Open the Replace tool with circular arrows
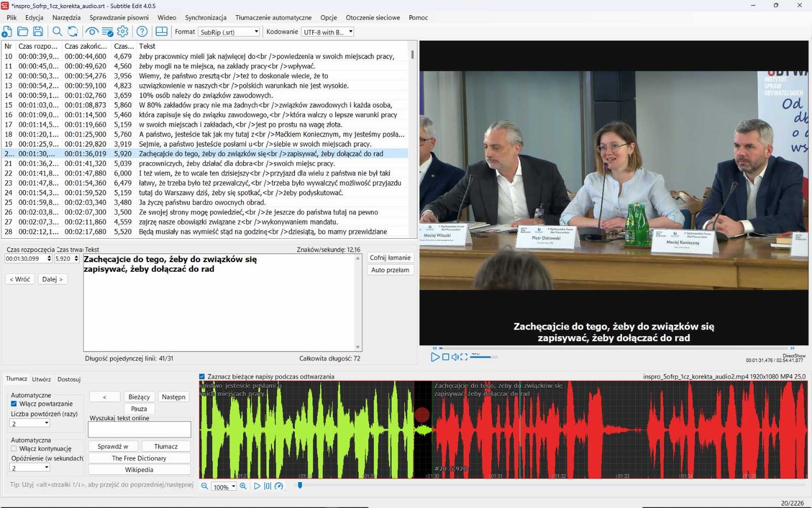 (73, 31)
